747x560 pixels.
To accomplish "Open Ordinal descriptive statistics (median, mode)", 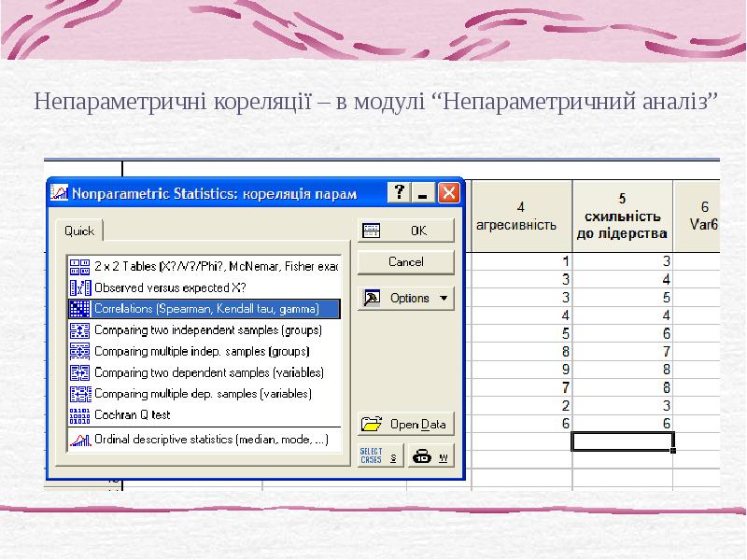I will coord(211,439).
